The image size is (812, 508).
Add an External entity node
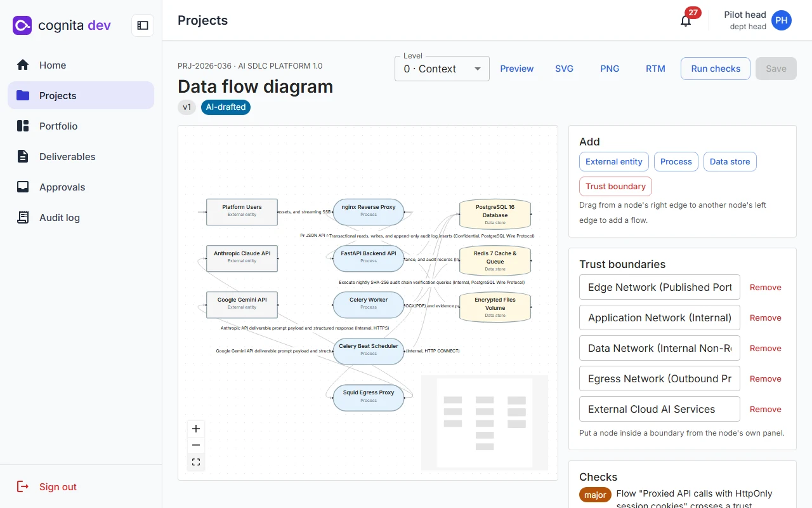[x=614, y=161]
